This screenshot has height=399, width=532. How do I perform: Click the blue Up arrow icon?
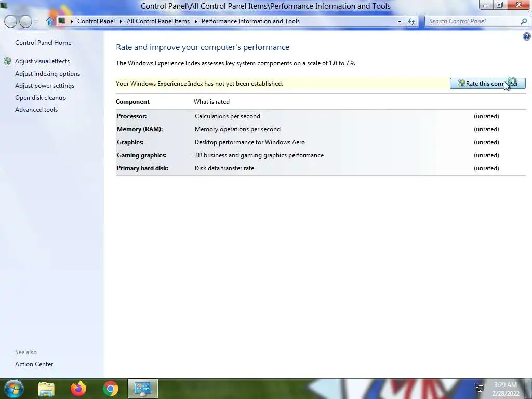coord(50,21)
